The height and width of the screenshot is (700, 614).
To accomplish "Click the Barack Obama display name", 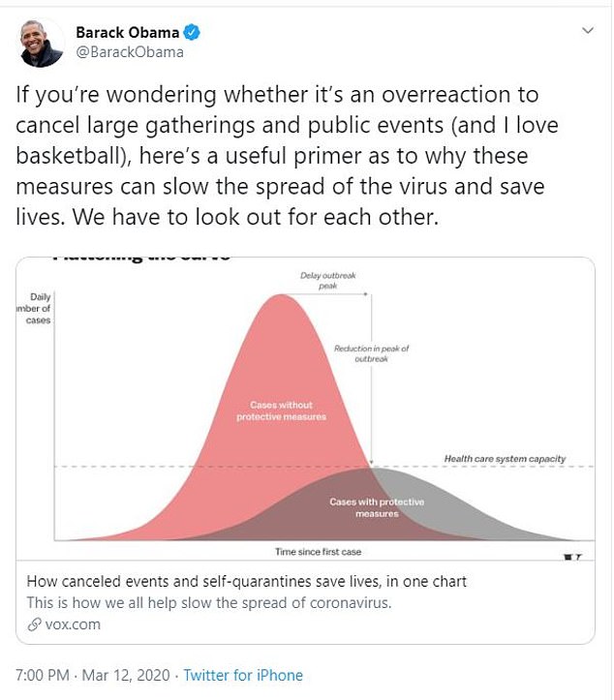I will (127, 32).
